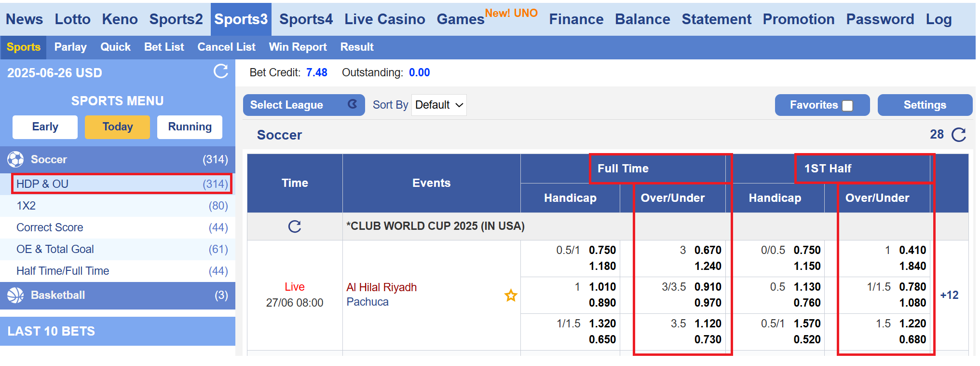Image resolution: width=980 pixels, height=366 pixels.
Task: Bet 1st half over 1 odds 0.410
Action: point(912,250)
